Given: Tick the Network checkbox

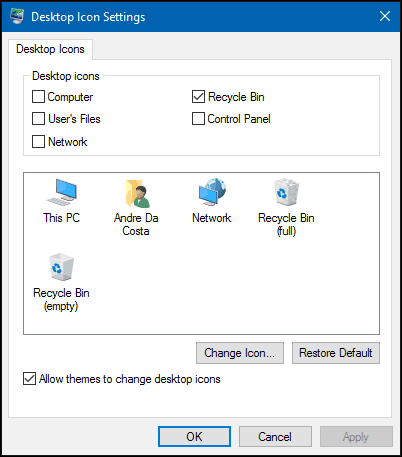Looking at the screenshot, I should coord(38,141).
